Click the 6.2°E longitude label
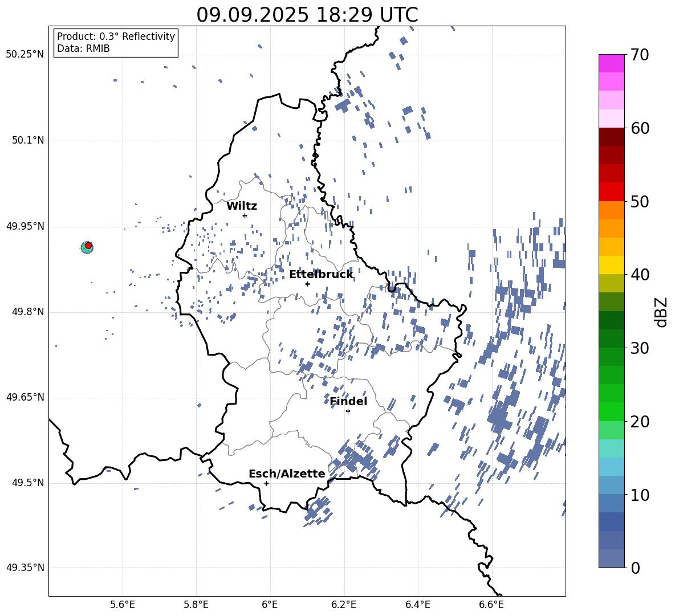The width and height of the screenshot is (675, 616). point(344,605)
